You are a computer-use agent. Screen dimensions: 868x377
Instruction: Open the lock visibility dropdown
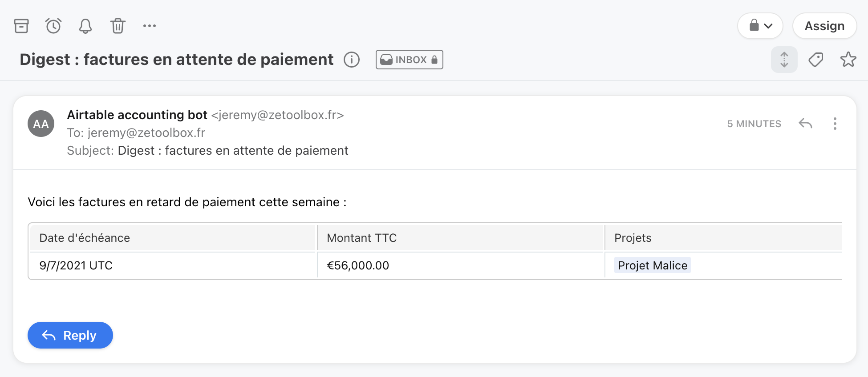tap(760, 26)
